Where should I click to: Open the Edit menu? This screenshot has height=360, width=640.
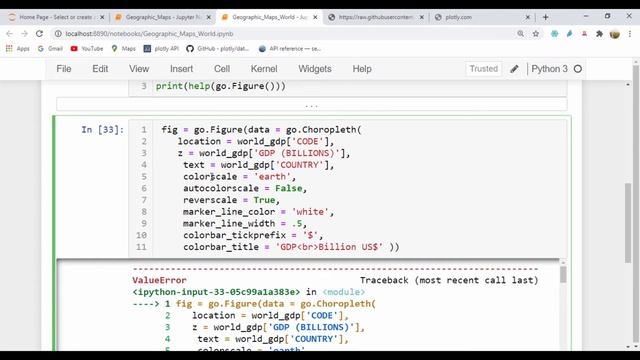coord(100,69)
